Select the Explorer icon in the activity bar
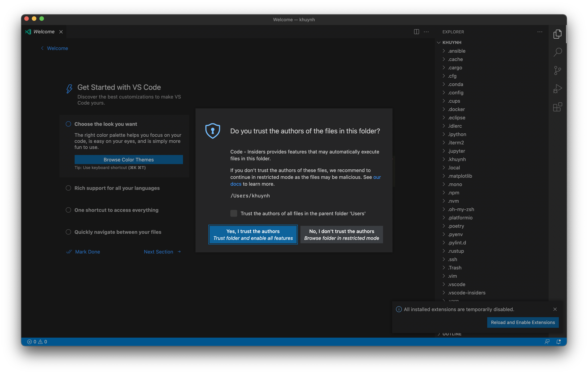Viewport: 588px width, 374px height. (x=558, y=34)
